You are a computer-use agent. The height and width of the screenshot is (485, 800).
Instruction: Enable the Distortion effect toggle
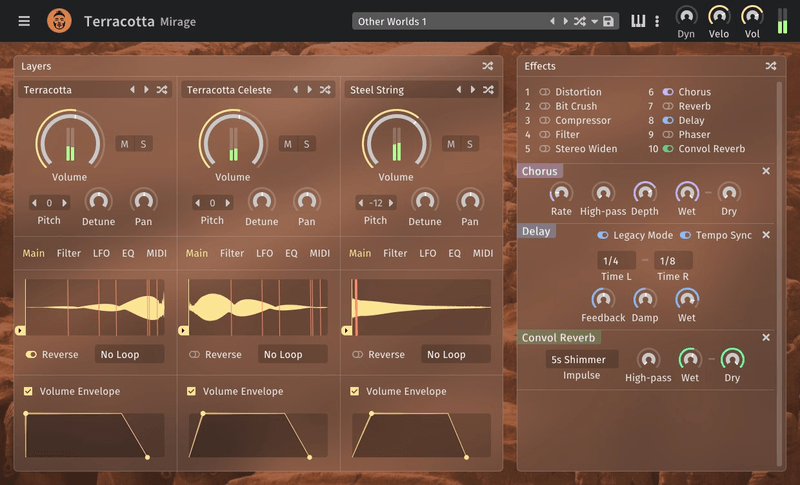(x=545, y=92)
